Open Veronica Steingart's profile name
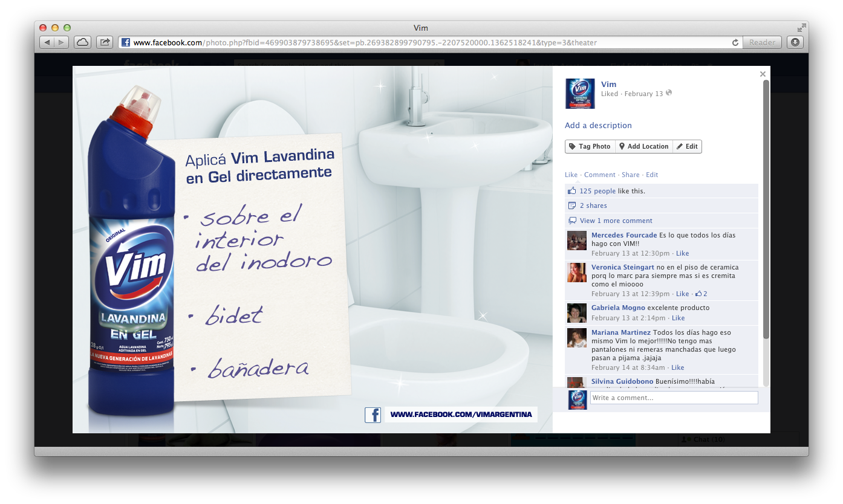 point(623,267)
